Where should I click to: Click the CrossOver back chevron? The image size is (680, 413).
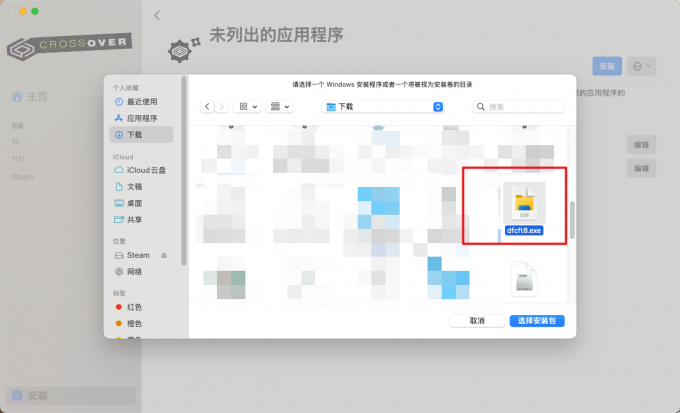(157, 16)
